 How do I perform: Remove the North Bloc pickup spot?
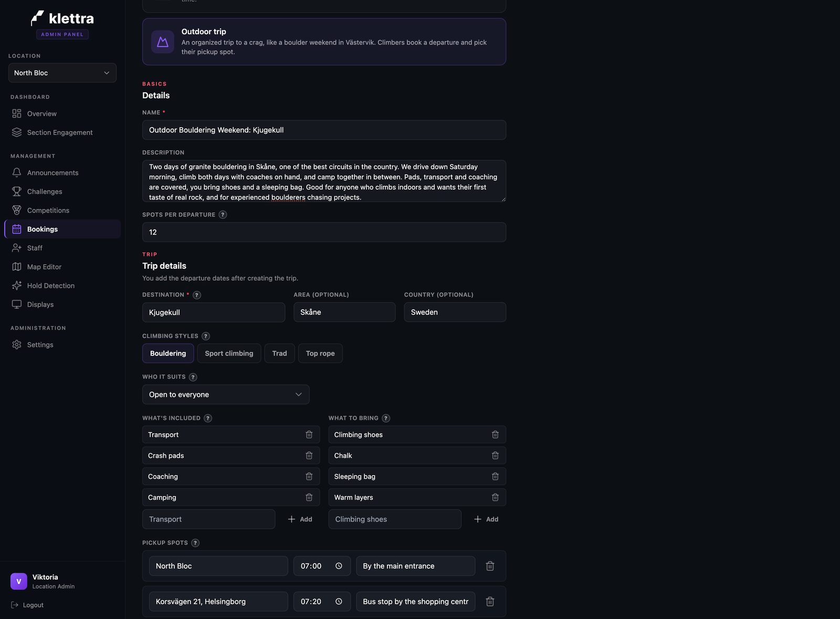490,566
